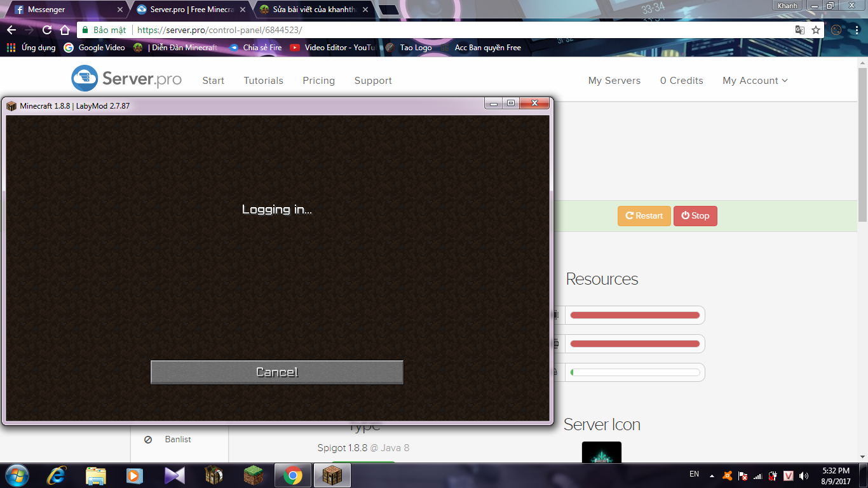Click the Server.pro logo
The width and height of the screenshot is (868, 488).
126,79
